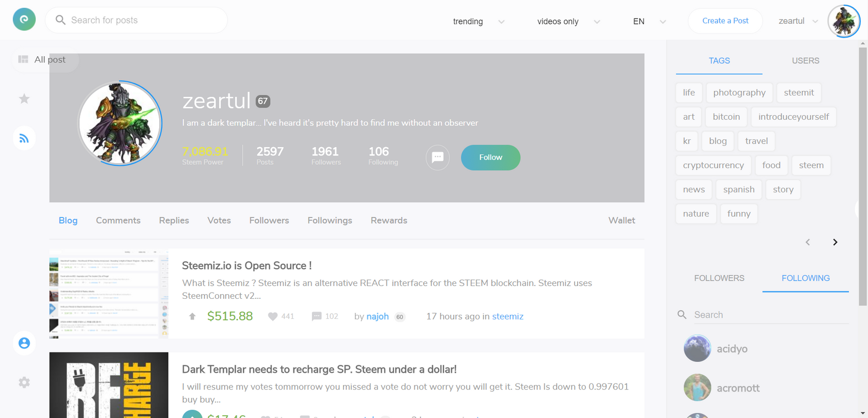This screenshot has width=868, height=418.
Task: Select the steemit tag
Action: click(x=799, y=92)
